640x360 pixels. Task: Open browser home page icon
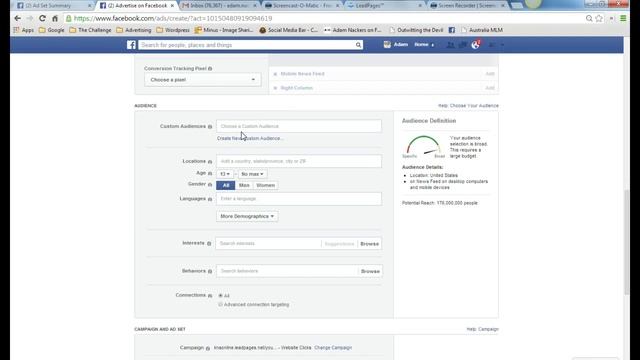click(x=55, y=18)
